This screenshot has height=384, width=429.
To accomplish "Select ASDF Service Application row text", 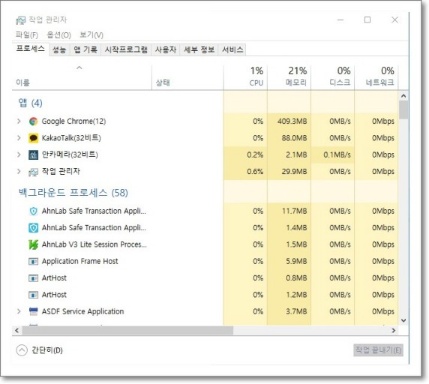I will pos(83,311).
